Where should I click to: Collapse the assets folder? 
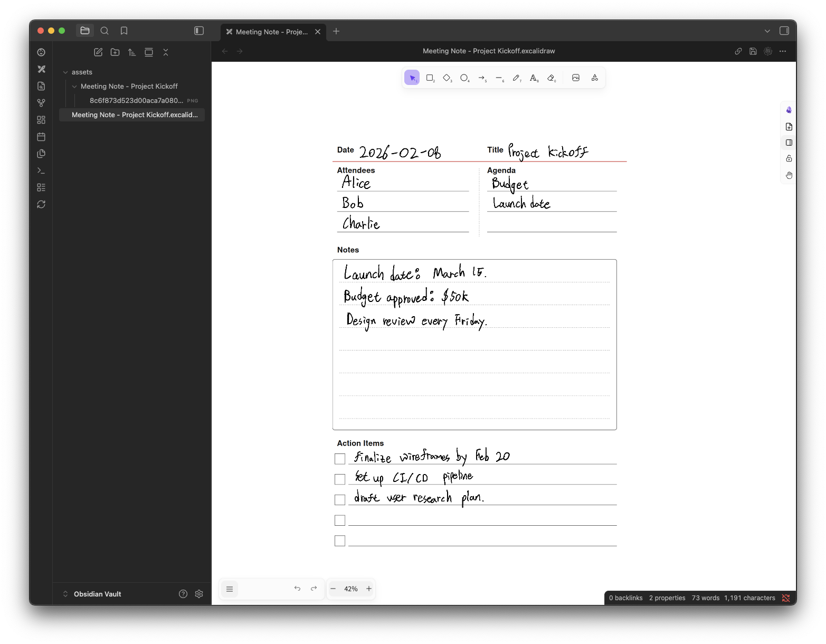[65, 72]
